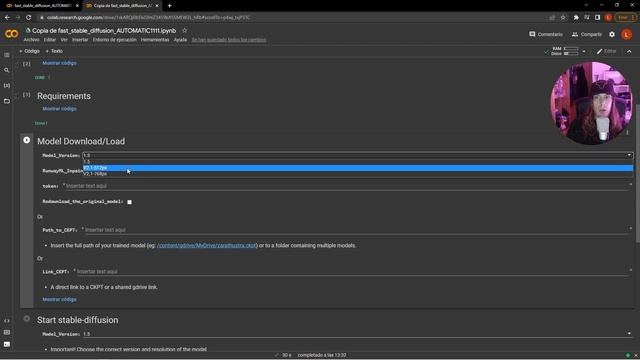Open the all changes saved status link

coord(229,40)
